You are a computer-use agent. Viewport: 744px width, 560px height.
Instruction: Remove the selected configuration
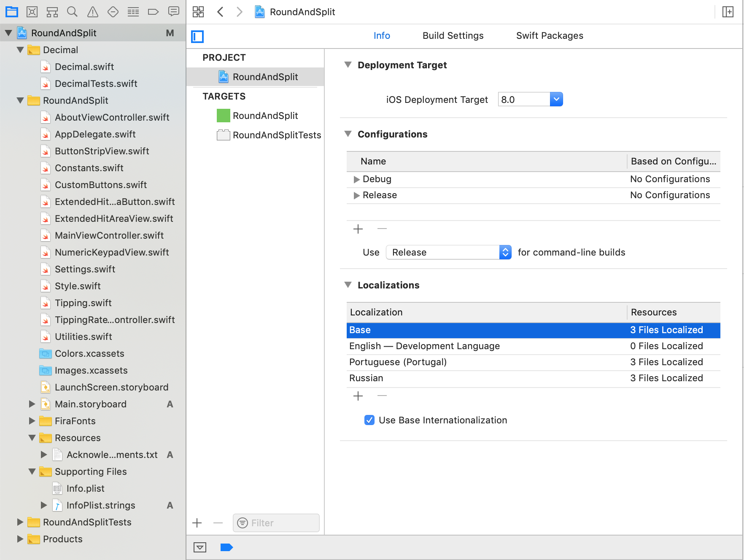[382, 229]
